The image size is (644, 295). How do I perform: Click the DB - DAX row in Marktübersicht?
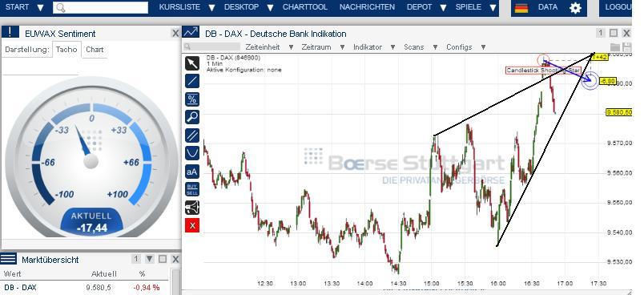pyautogui.click(x=86, y=288)
